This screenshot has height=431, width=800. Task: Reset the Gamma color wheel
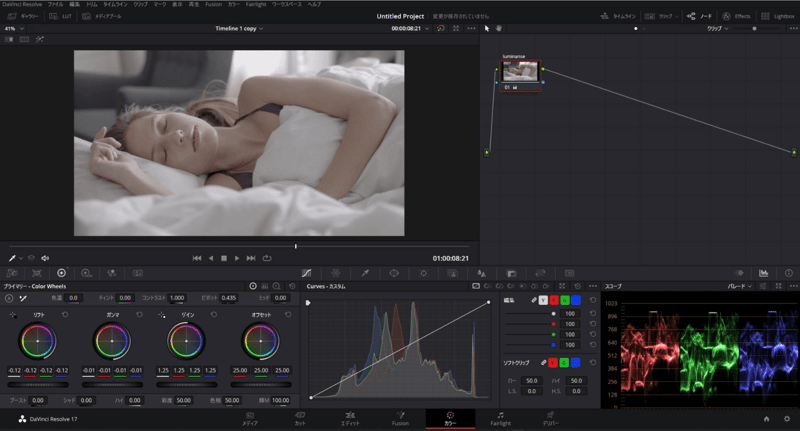(x=139, y=315)
